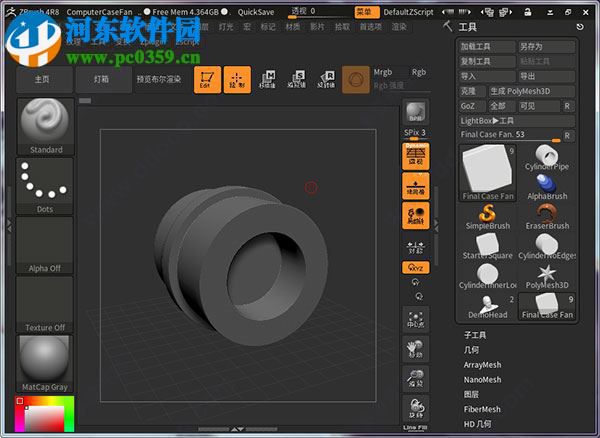Select the CylinderPipe tool
The height and width of the screenshot is (438, 600).
coord(546,158)
